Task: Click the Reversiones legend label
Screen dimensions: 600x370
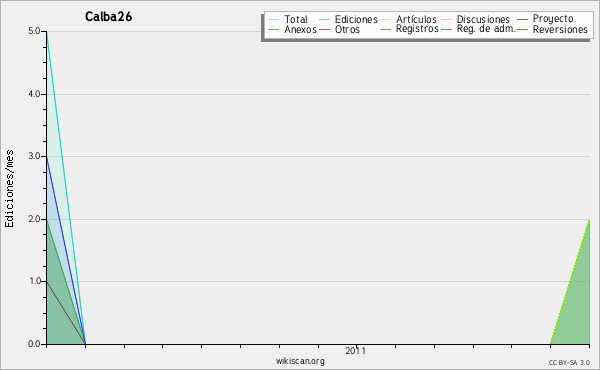Action: (x=560, y=29)
